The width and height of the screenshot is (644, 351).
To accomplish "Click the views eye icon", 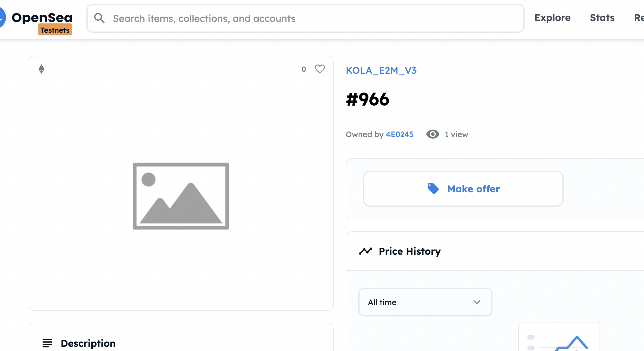I will coord(433,134).
